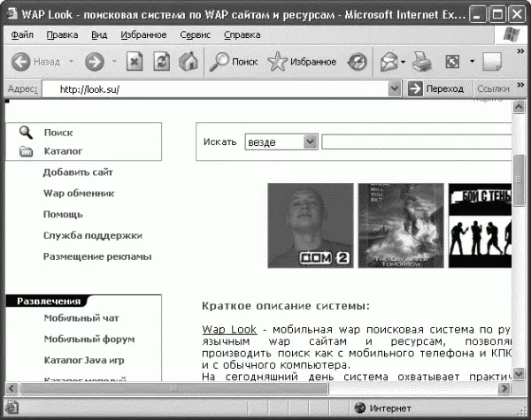The width and height of the screenshot is (531, 420).
Task: Open the Wap обменник link
Action: (79, 194)
